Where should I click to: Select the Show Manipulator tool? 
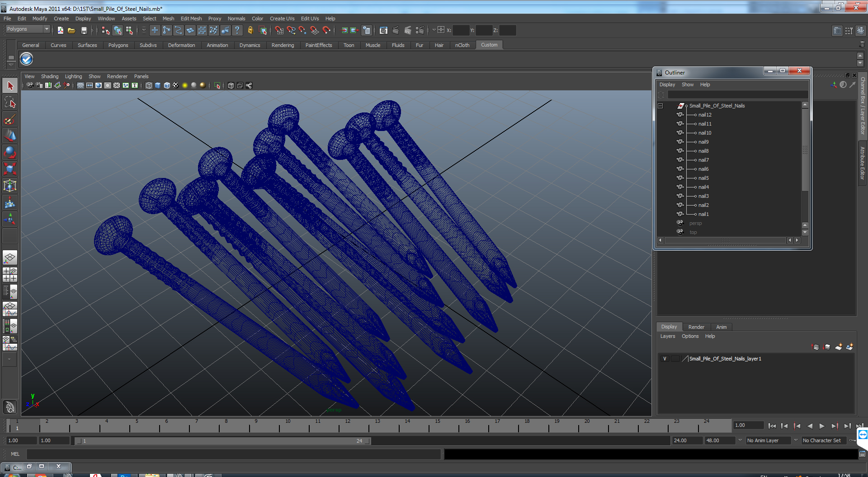(10, 220)
